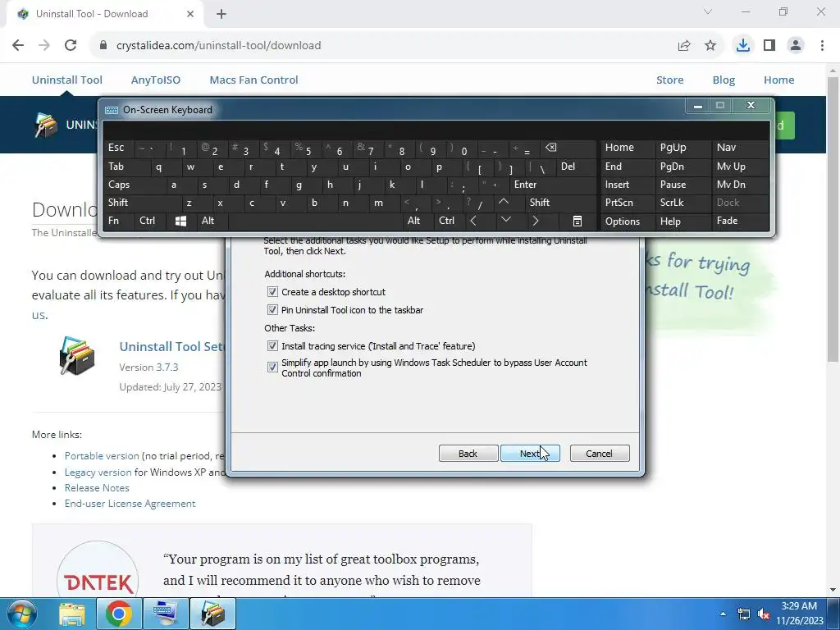The image size is (840, 630).
Task: Click On-Screen Keyboard taskbar icon
Action: click(x=165, y=614)
